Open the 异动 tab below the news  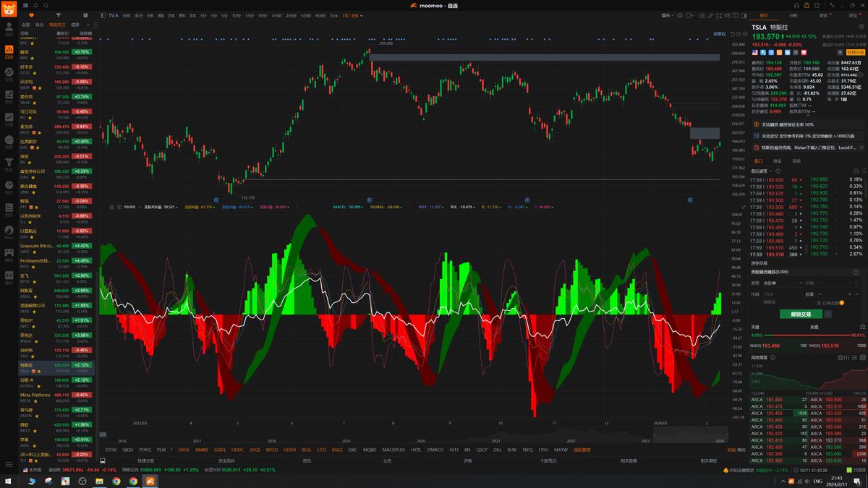pyautogui.click(x=796, y=160)
